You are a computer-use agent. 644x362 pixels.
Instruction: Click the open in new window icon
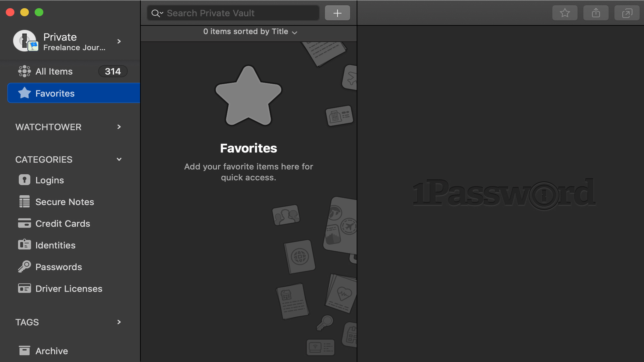(x=627, y=13)
